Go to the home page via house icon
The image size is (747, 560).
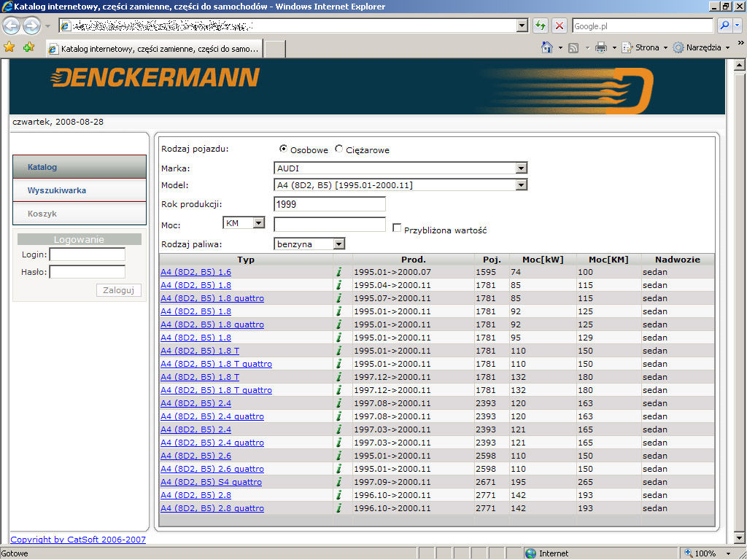547,47
